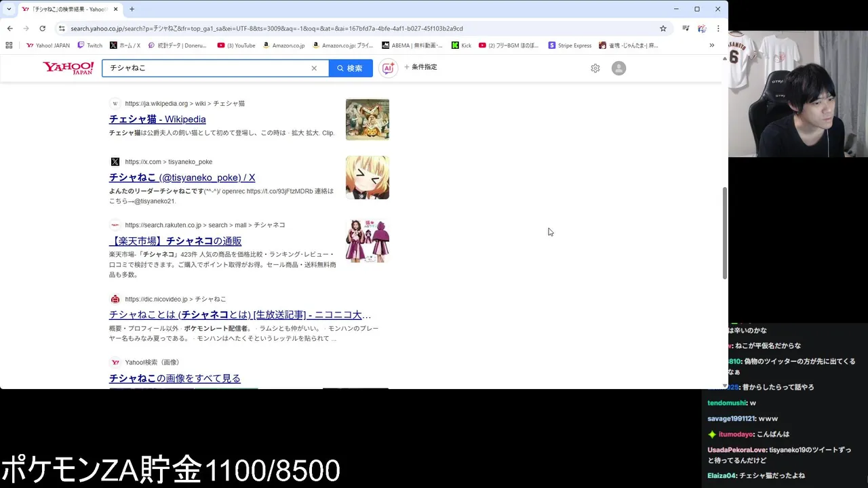Open the (3) YouTube bookmark
The height and width of the screenshot is (488, 868).
236,45
